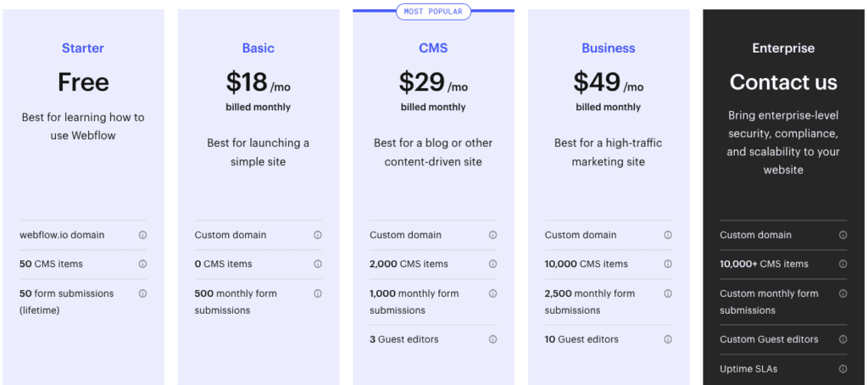
Task: Choose the Business plan heading
Action: (x=609, y=48)
